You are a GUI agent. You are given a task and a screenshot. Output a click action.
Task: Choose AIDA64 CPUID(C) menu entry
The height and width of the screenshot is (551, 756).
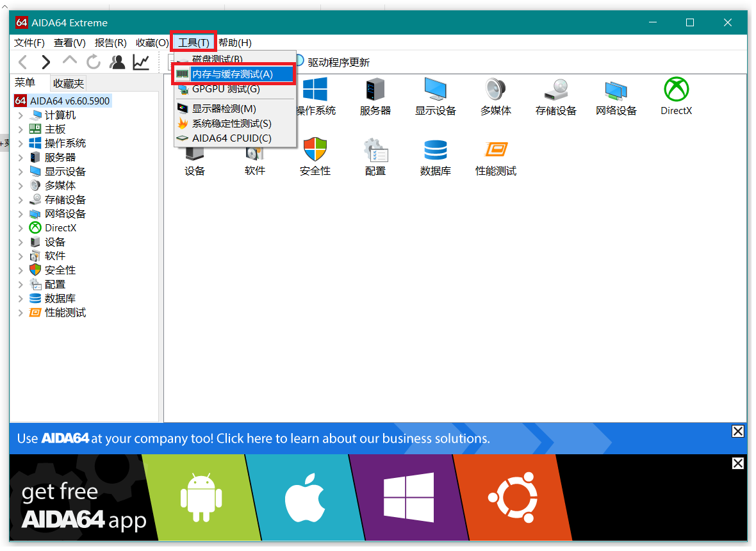coord(231,138)
